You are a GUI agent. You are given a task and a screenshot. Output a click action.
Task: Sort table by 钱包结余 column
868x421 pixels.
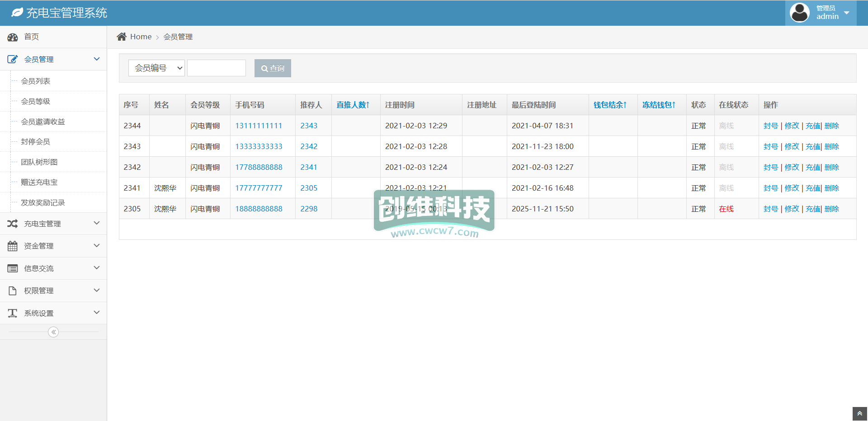[x=610, y=105]
